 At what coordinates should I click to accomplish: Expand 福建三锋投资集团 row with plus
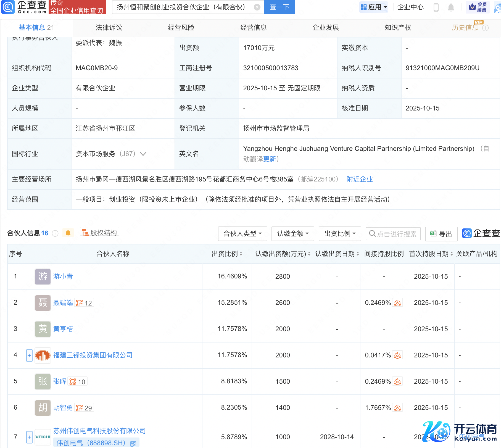point(29,355)
